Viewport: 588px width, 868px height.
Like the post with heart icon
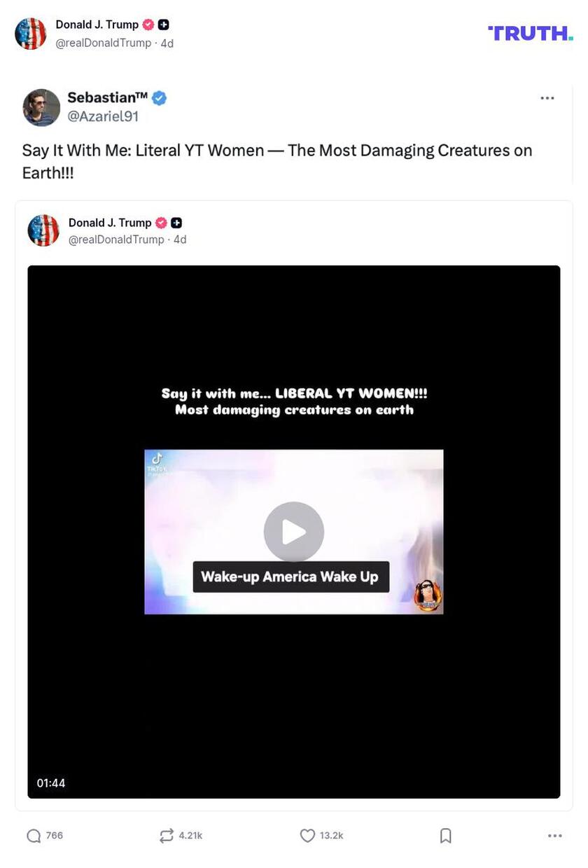pyautogui.click(x=307, y=835)
